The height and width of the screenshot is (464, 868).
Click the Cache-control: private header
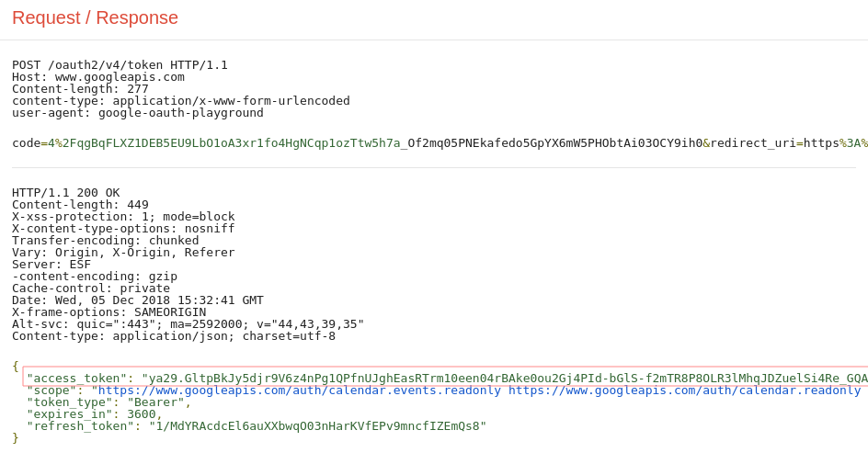point(91,289)
